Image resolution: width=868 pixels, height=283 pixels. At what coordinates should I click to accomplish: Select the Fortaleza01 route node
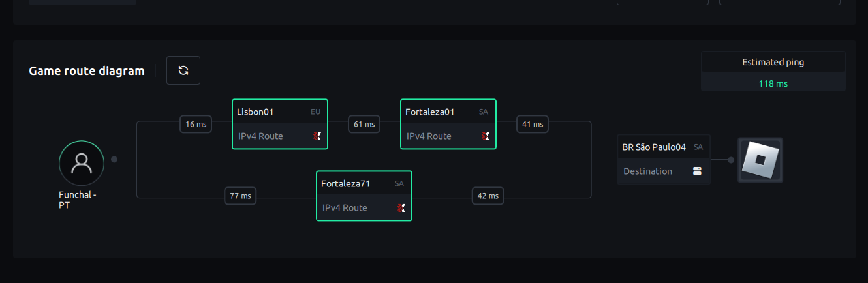click(448, 124)
